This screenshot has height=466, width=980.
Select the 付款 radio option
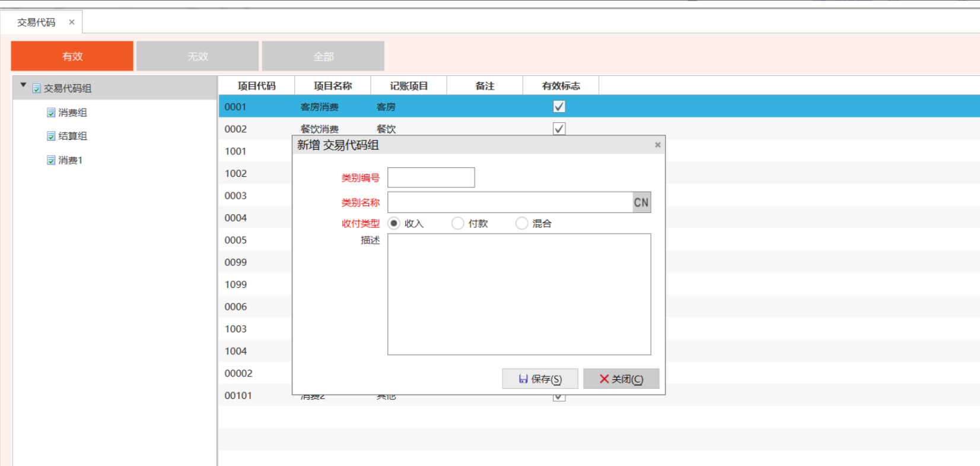(457, 223)
